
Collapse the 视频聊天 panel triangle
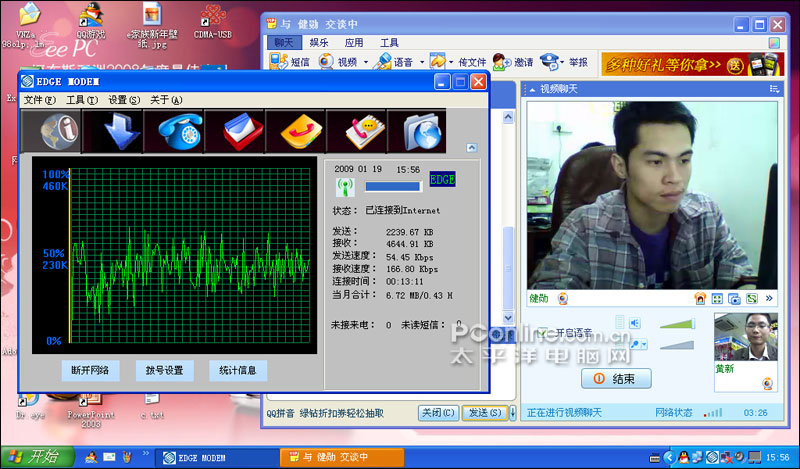pos(532,90)
